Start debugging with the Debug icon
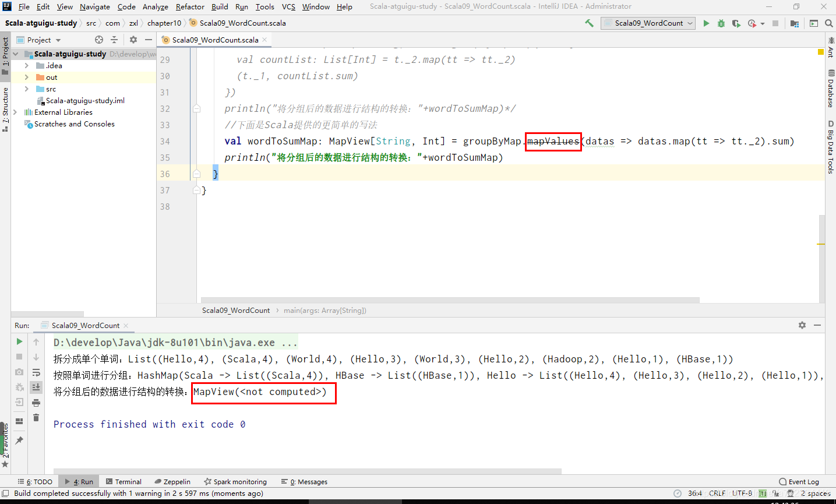The width and height of the screenshot is (836, 504). (x=721, y=23)
